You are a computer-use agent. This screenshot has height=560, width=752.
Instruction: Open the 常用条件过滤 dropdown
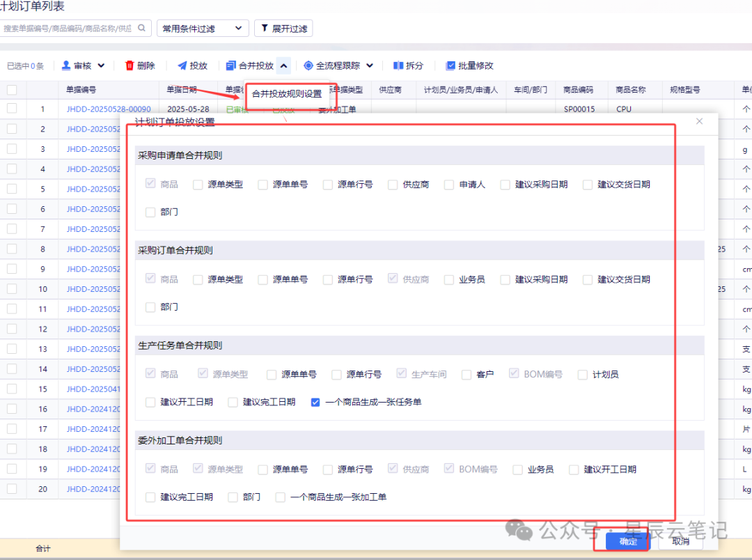(x=203, y=29)
